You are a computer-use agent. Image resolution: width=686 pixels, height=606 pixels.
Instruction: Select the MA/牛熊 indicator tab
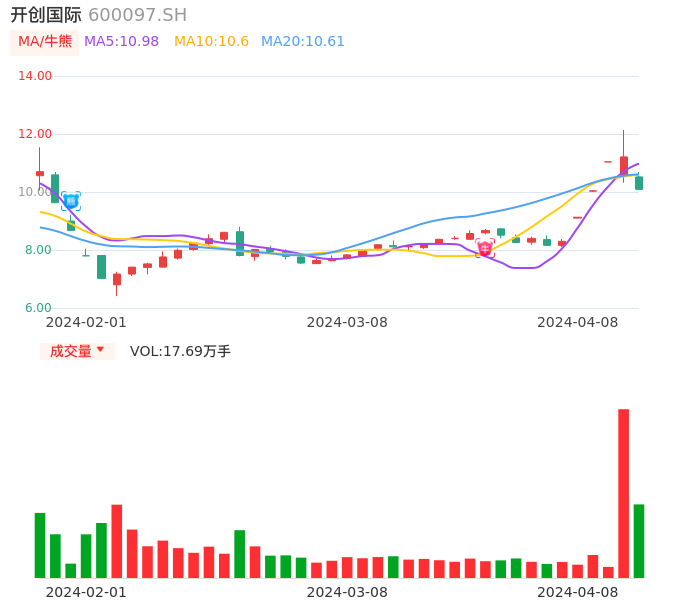45,42
